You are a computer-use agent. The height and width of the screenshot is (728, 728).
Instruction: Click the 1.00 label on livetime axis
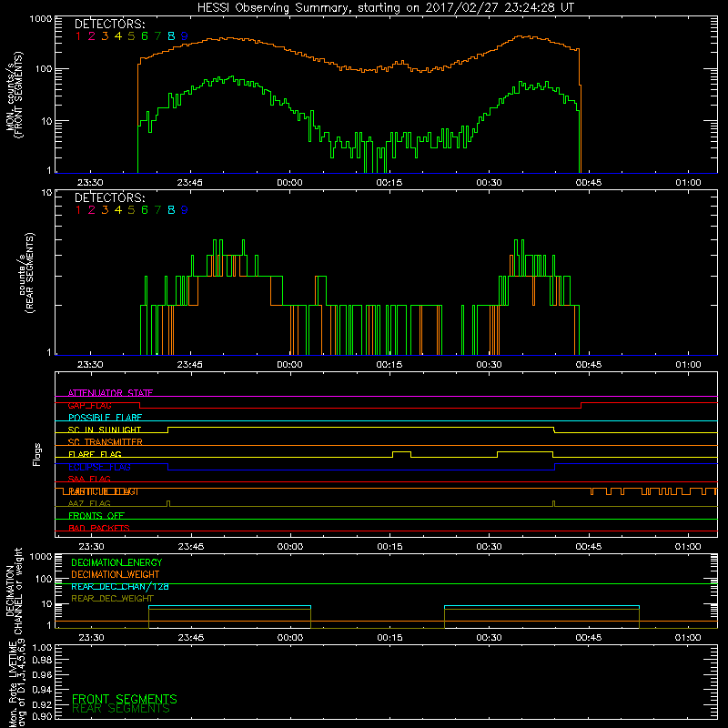(x=42, y=647)
